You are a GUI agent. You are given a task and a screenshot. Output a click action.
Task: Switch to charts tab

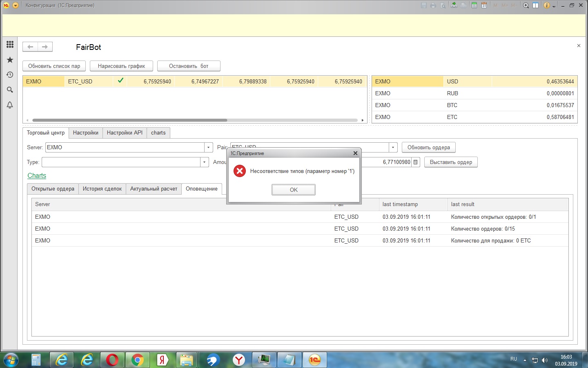coord(158,132)
